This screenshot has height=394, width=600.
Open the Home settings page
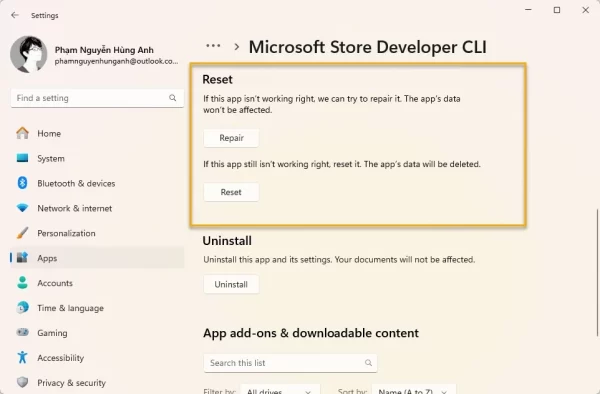(x=97, y=134)
